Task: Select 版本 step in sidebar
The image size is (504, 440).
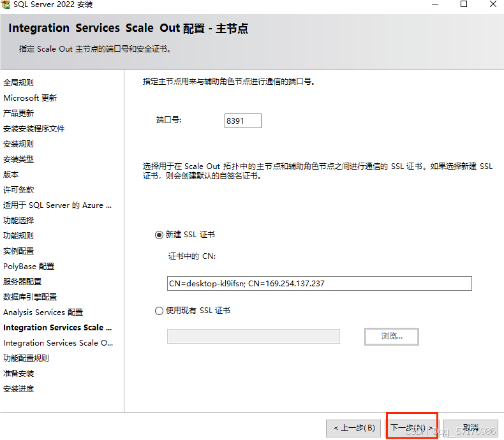Action: [x=11, y=174]
